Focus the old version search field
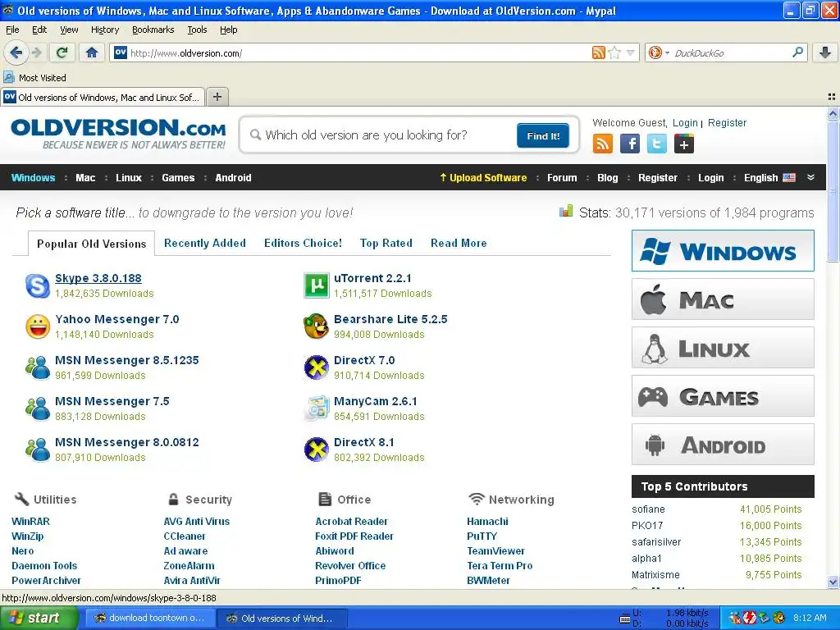 pyautogui.click(x=381, y=135)
